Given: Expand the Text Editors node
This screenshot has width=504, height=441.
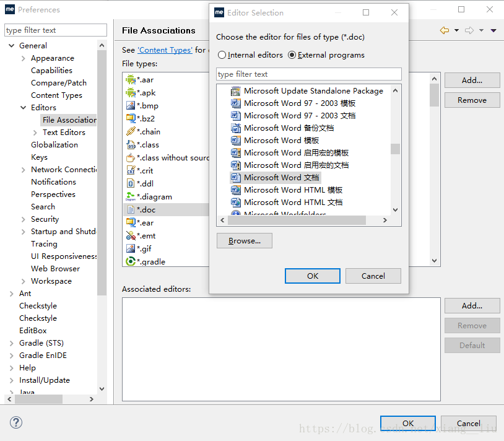Looking at the screenshot, I should tap(35, 133).
